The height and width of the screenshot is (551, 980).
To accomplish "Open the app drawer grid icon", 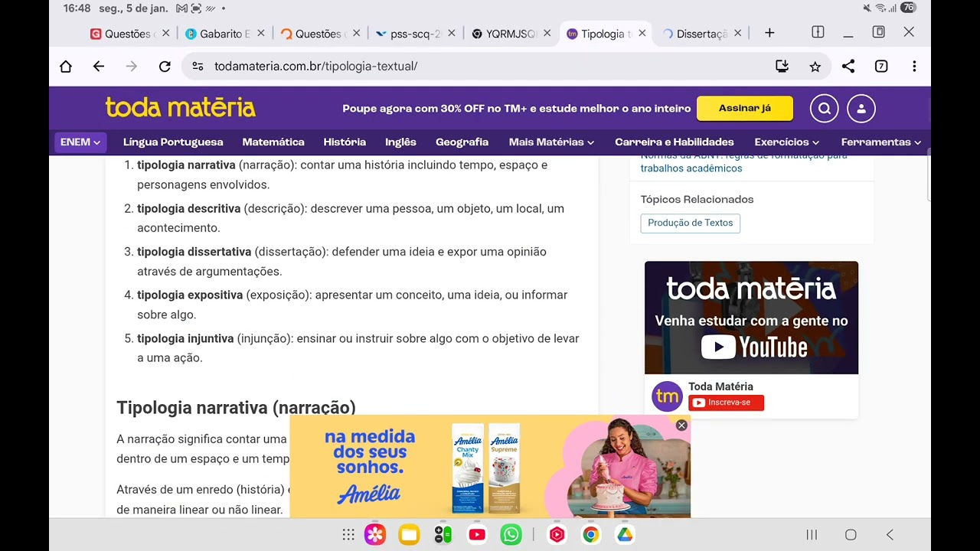I will 348,535.
